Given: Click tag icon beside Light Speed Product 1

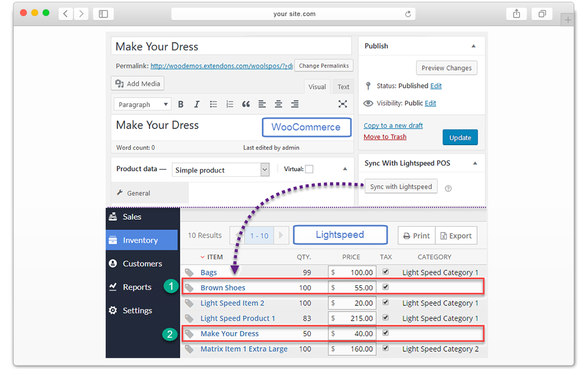Looking at the screenshot, I should (189, 318).
